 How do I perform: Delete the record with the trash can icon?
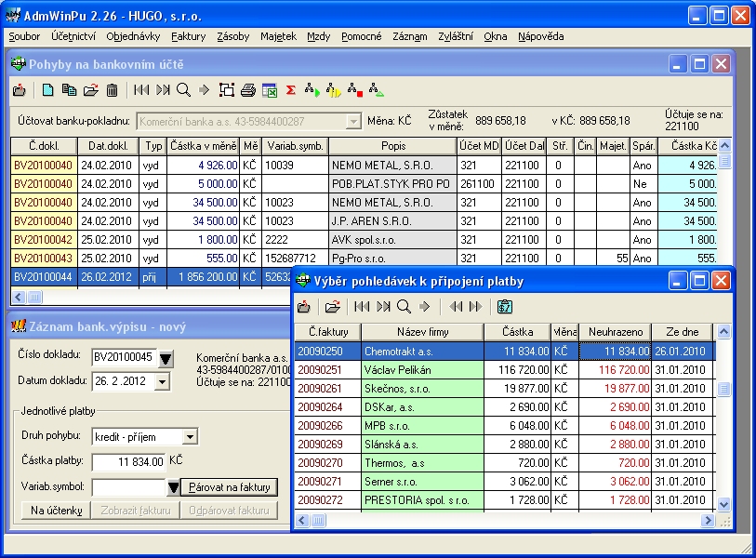click(x=112, y=90)
